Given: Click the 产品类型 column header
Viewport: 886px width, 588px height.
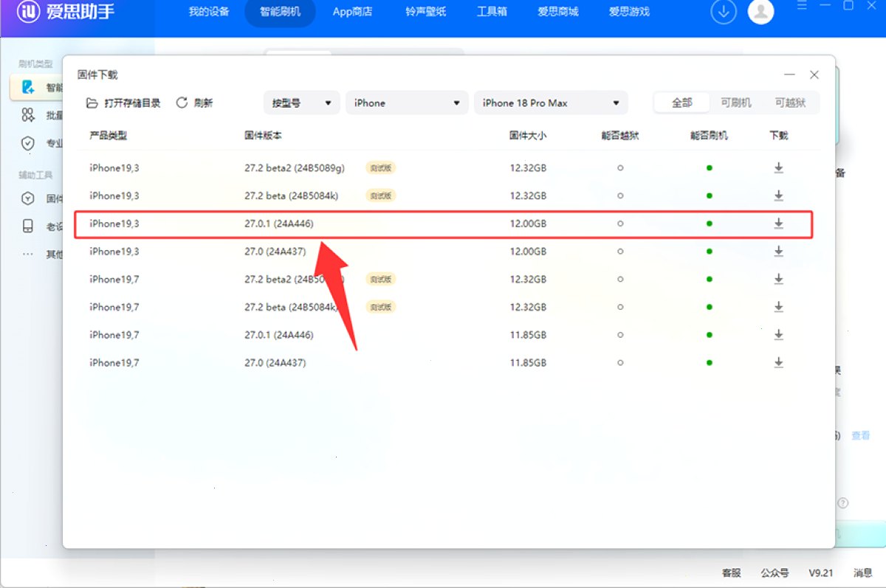Looking at the screenshot, I should pyautogui.click(x=109, y=136).
